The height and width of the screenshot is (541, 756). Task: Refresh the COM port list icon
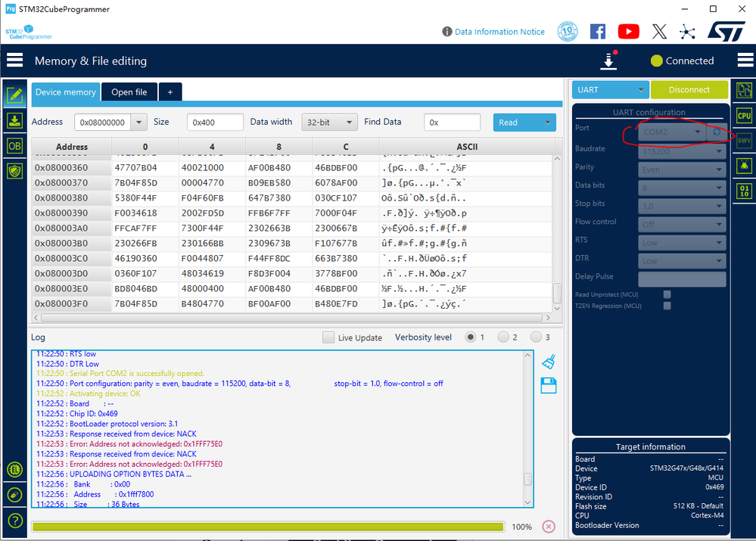pyautogui.click(x=717, y=132)
